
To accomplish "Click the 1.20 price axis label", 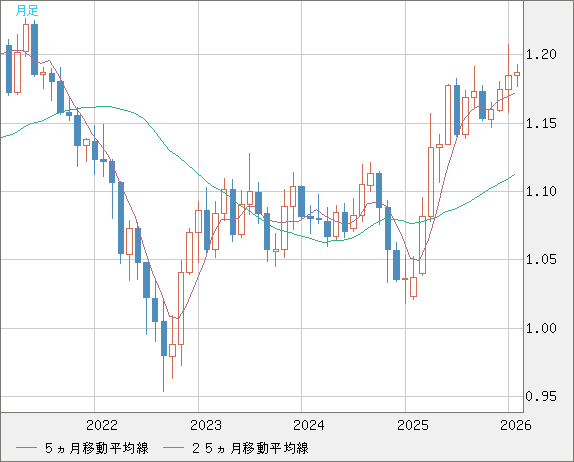I will click(x=541, y=55).
